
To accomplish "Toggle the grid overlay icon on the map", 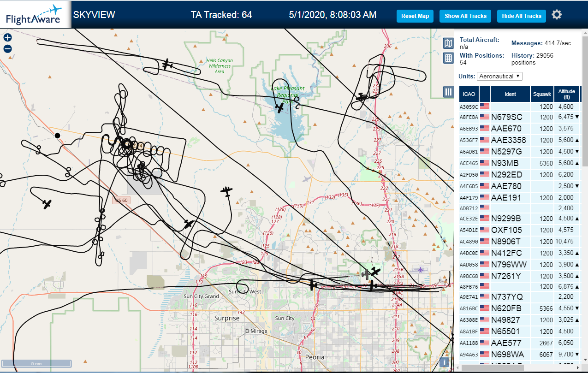I will (448, 58).
